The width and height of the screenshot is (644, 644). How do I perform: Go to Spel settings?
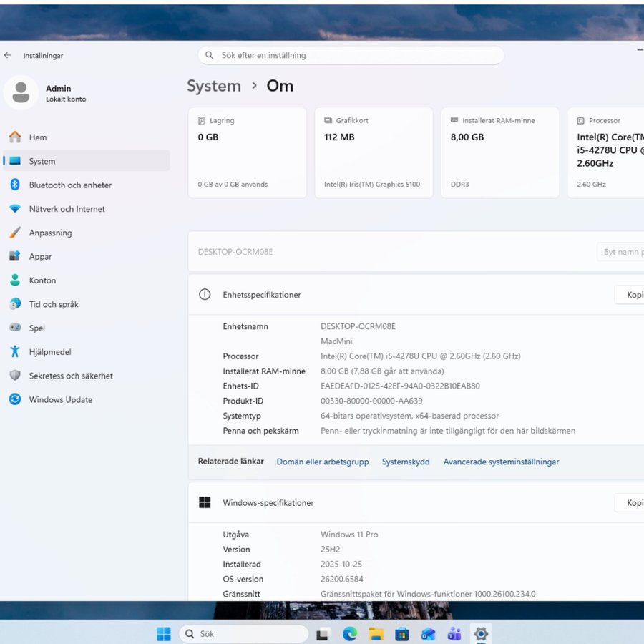[x=36, y=328]
